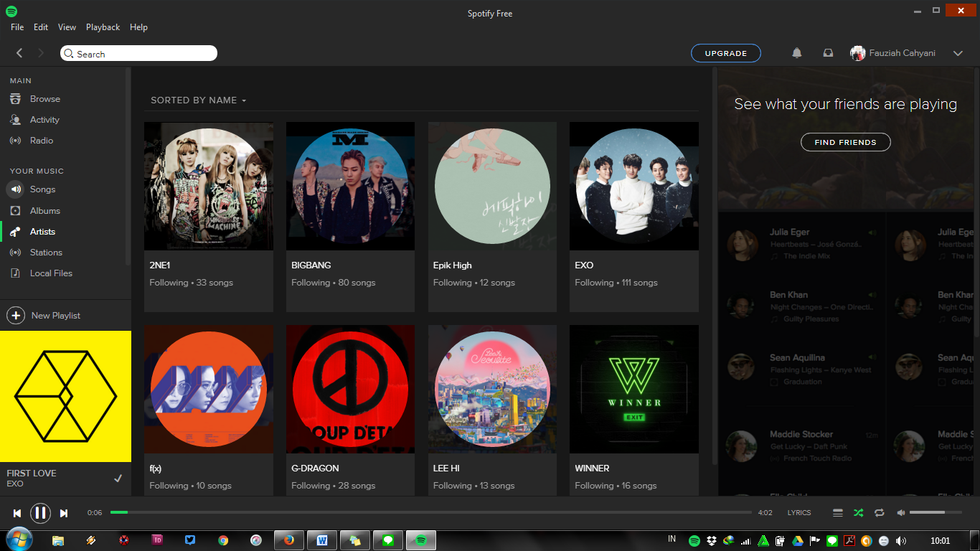Open Microsoft Word from the taskbar
Image resolution: width=980 pixels, height=551 pixels.
(322, 540)
